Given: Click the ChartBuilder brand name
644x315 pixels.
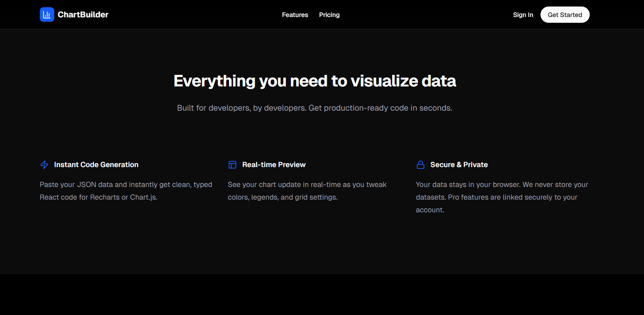Looking at the screenshot, I should point(83,14).
